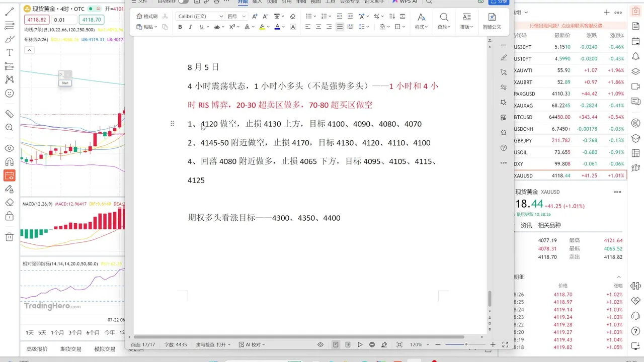
Task: Toggle bold formatting
Action: coord(180,27)
